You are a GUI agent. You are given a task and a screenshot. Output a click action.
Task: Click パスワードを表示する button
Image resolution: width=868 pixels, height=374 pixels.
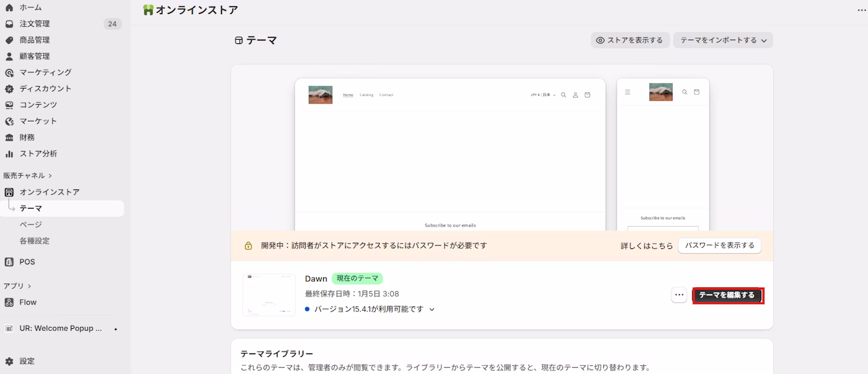[720, 245]
